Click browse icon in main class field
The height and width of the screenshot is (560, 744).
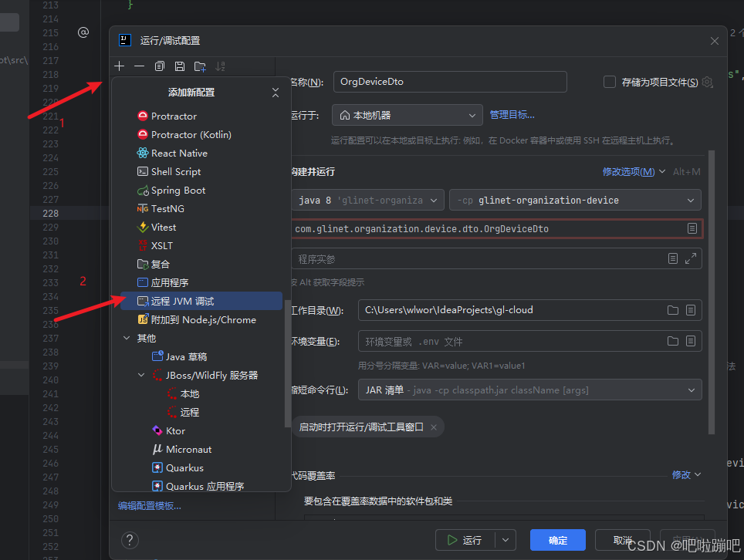pos(692,228)
